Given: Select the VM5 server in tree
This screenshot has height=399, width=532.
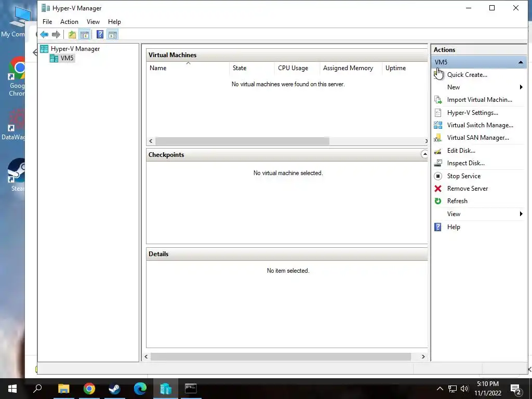Looking at the screenshot, I should pyautogui.click(x=67, y=58).
